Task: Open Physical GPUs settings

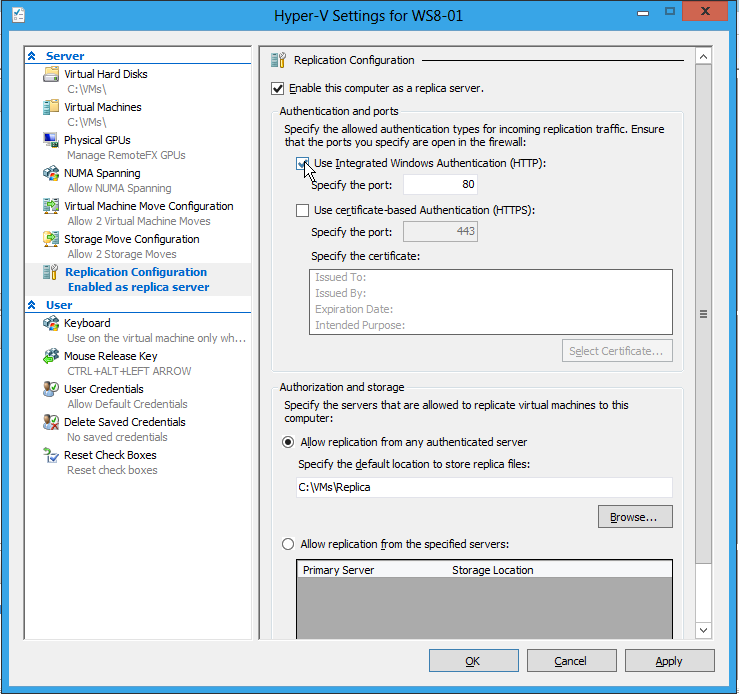Action: (97, 140)
